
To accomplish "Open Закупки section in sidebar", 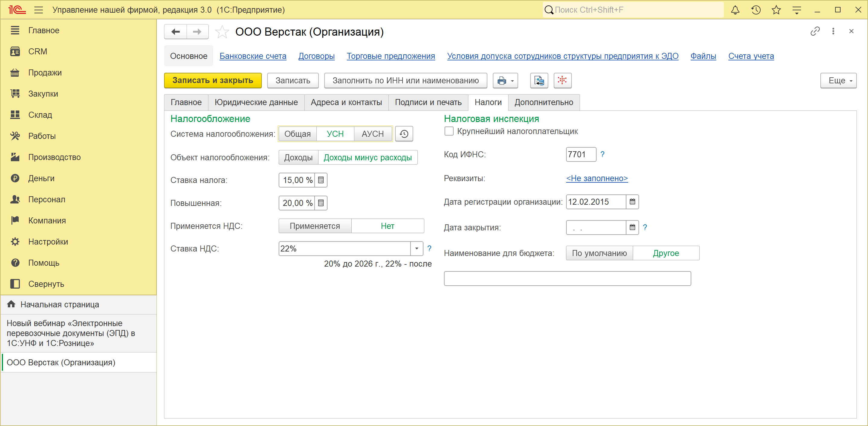I will tap(78, 94).
